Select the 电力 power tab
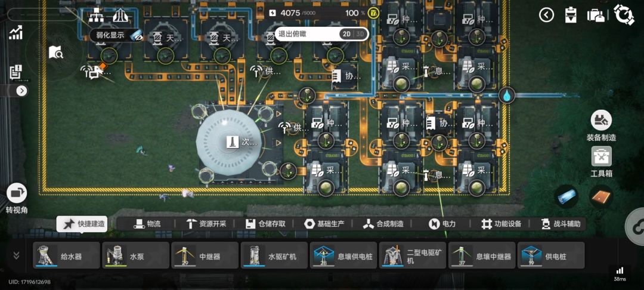Image resolution: width=644 pixels, height=290 pixels. point(442,224)
